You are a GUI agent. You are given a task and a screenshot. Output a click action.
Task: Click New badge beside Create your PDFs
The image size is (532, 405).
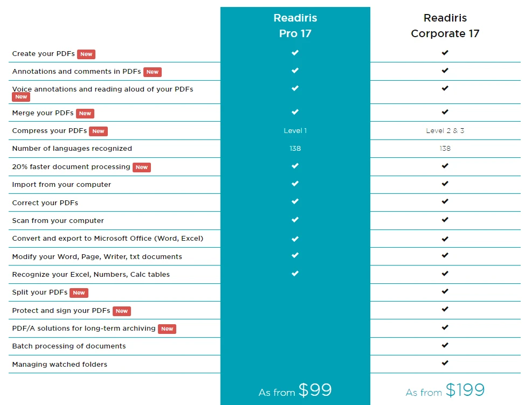pyautogui.click(x=86, y=54)
